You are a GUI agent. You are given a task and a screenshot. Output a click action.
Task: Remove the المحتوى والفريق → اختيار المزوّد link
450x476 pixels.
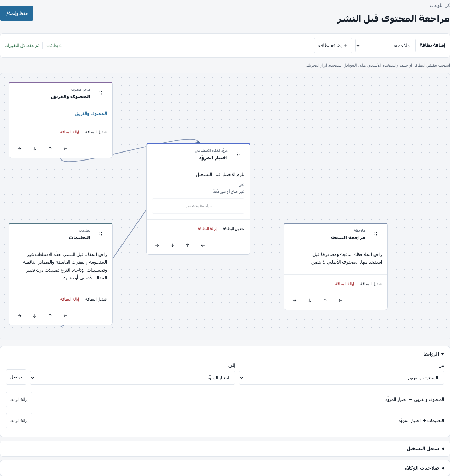(19, 400)
